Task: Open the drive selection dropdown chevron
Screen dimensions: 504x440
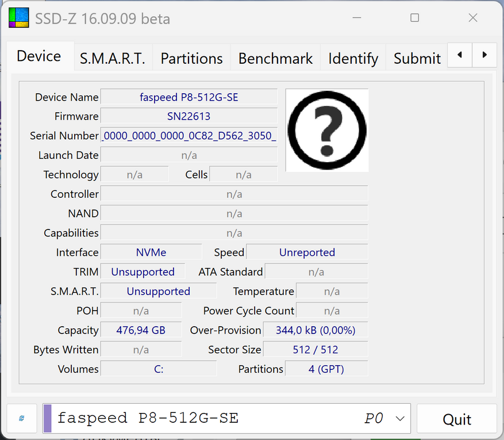Action: click(400, 419)
